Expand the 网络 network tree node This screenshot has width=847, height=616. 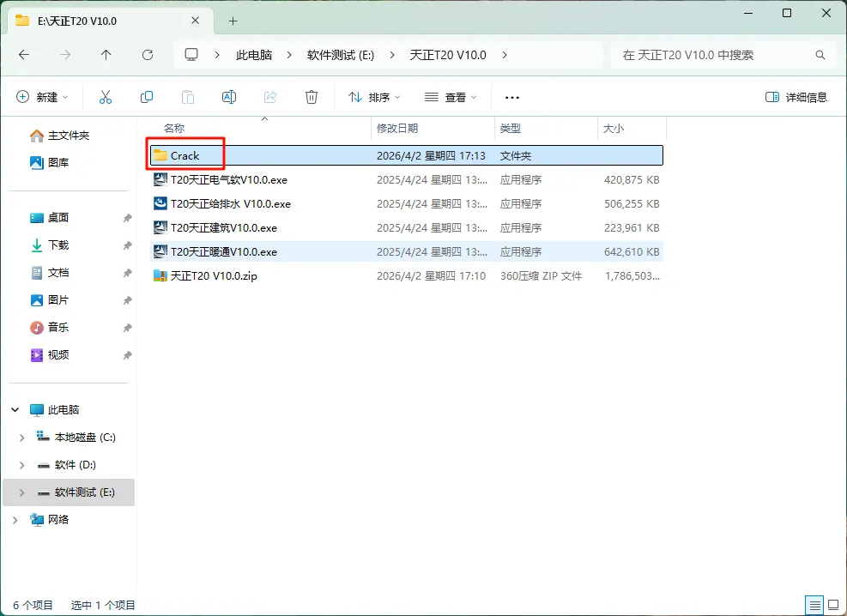15,520
